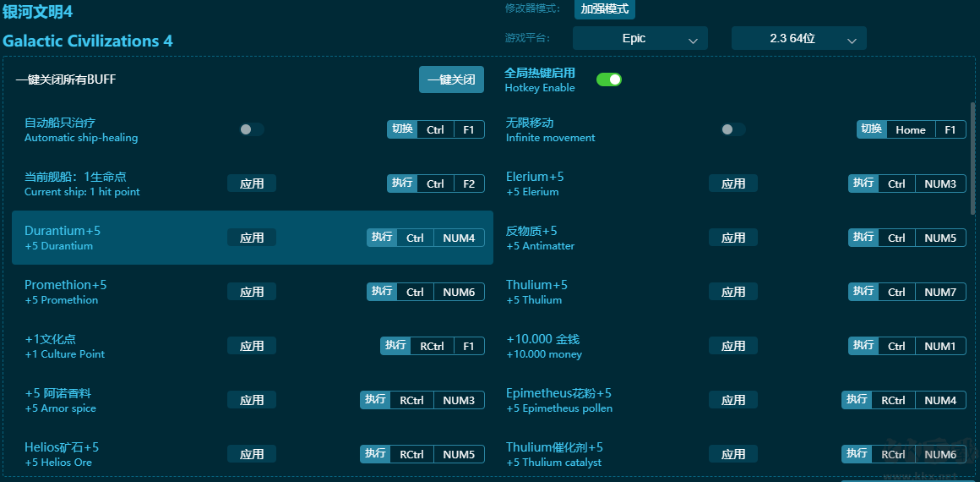Click the Galactic Civilizations 4 title
Viewport: 980px width, 482px height.
pos(88,41)
